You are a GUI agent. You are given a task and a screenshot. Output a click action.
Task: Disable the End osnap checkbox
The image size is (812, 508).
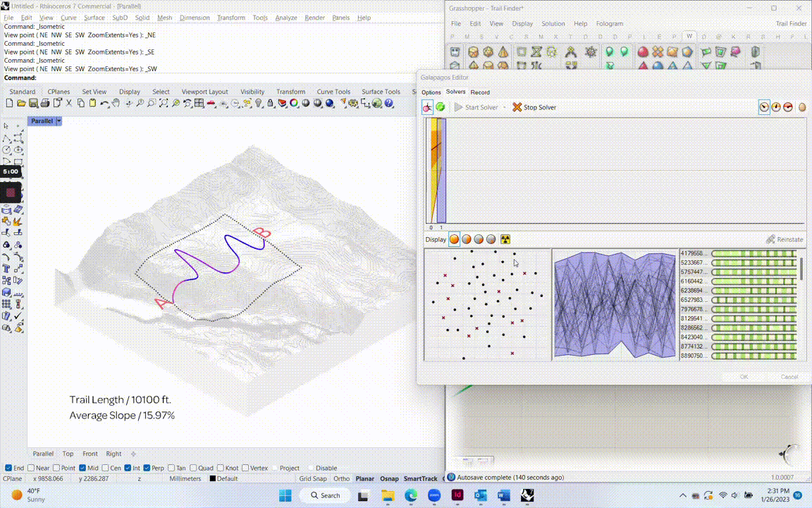8,468
